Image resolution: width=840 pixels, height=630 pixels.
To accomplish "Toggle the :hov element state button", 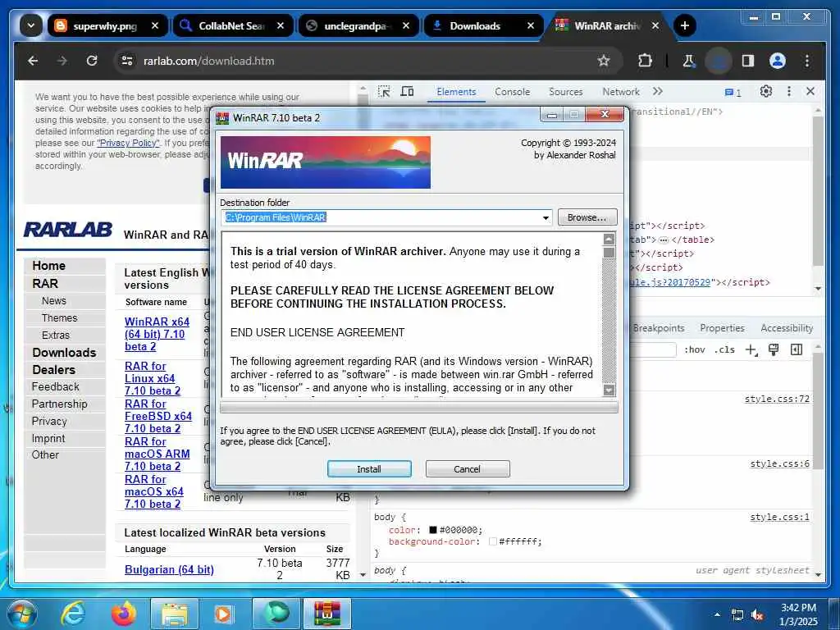I will [694, 349].
